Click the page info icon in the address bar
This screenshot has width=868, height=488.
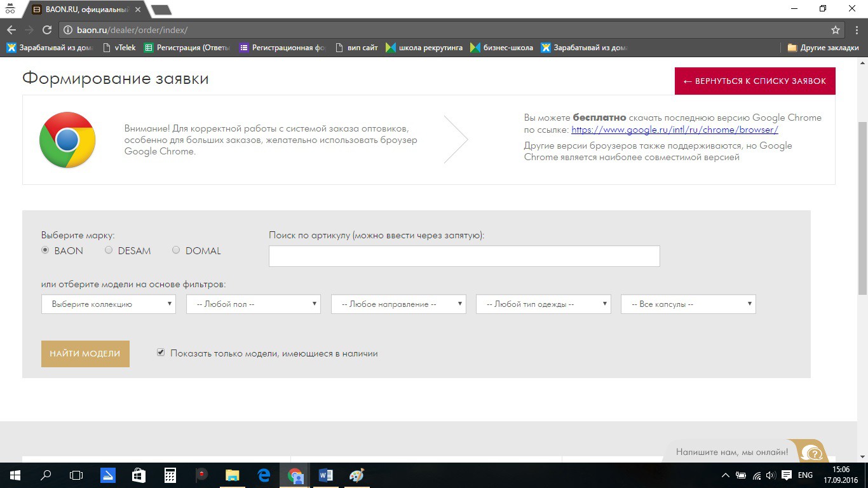tap(69, 30)
